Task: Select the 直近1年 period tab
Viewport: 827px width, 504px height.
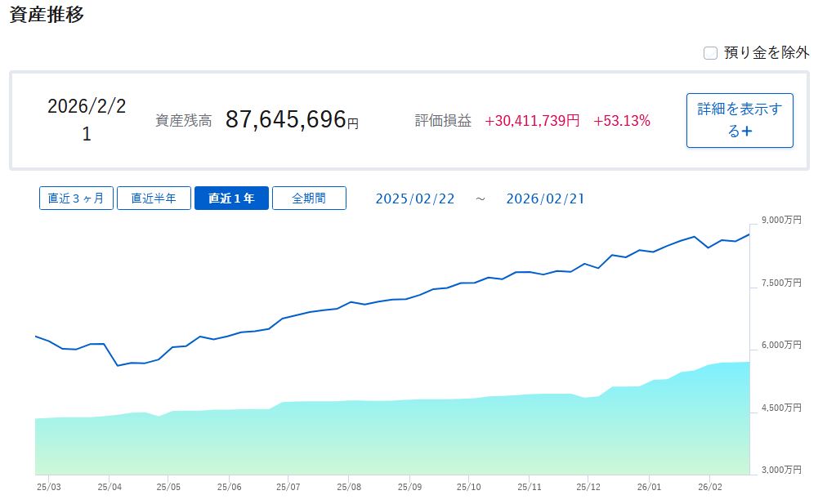Action: [x=231, y=198]
